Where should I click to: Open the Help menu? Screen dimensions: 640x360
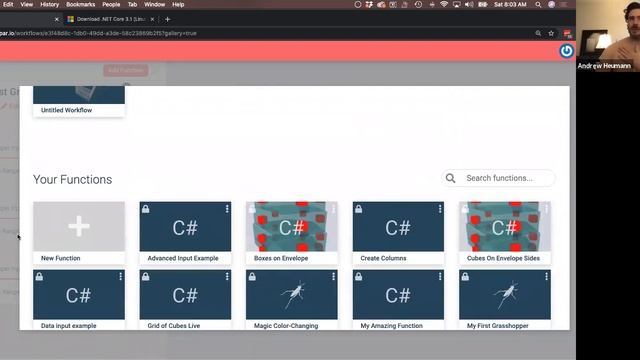pyautogui.click(x=178, y=4)
